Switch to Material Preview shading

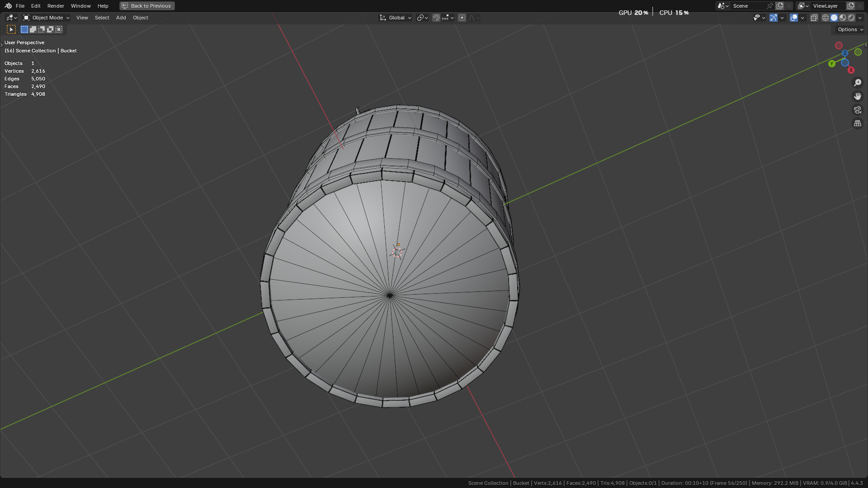843,18
